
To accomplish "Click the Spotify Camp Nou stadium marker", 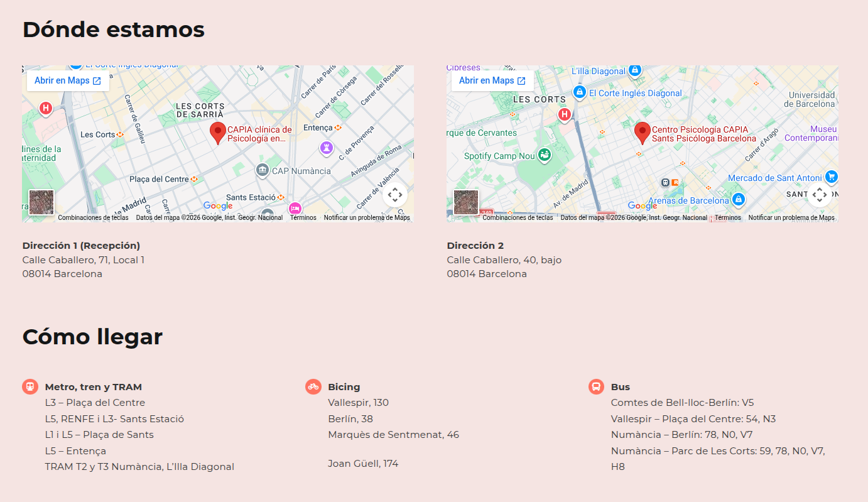I will [545, 155].
